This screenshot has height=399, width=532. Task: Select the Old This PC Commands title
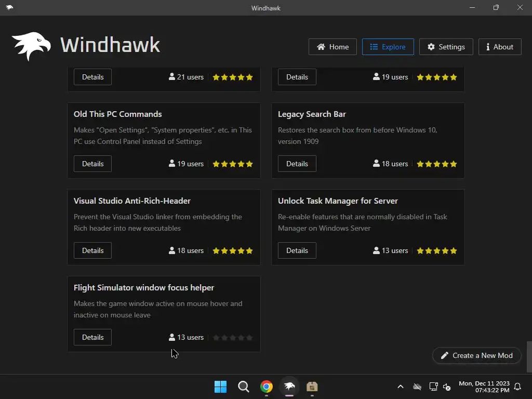[x=118, y=114]
